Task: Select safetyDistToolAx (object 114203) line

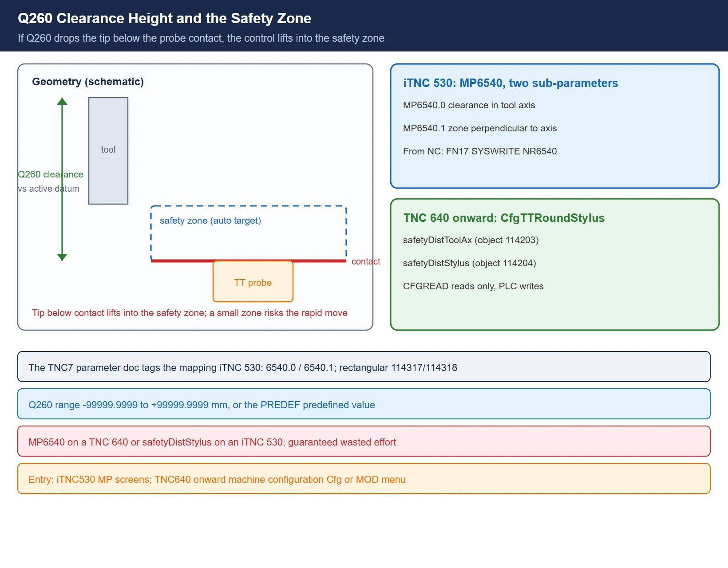Action: [x=471, y=240]
